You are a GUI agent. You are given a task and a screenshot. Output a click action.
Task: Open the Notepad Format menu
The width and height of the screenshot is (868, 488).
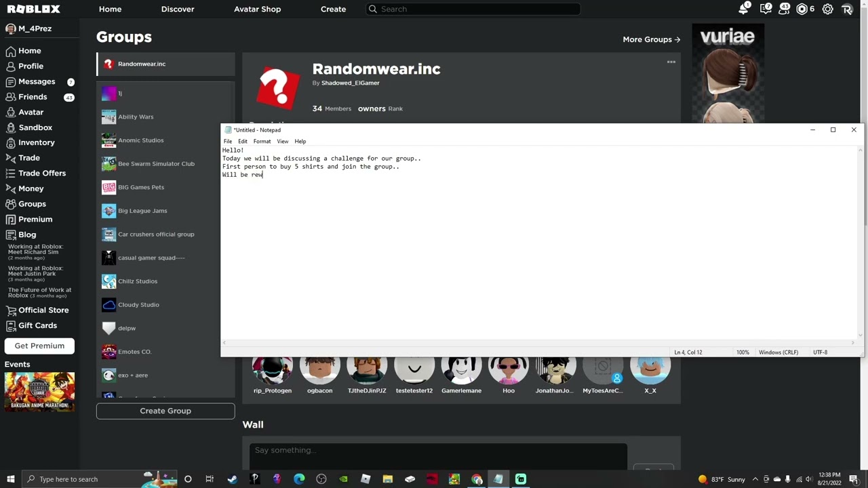(262, 141)
